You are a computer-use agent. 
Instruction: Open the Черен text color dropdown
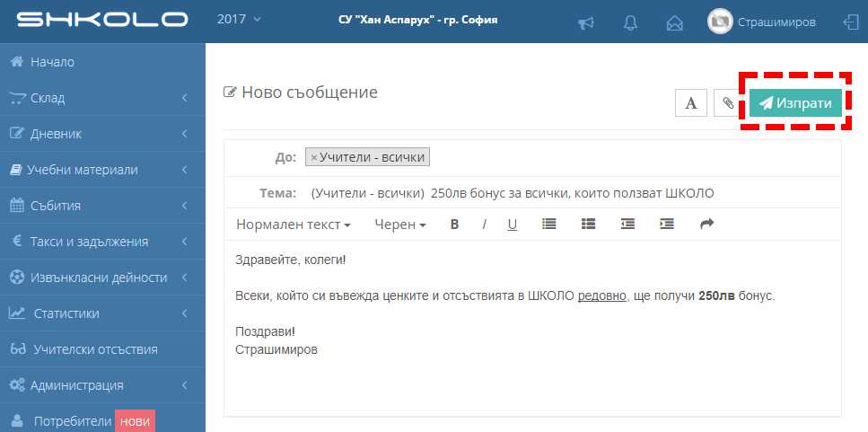[399, 225]
